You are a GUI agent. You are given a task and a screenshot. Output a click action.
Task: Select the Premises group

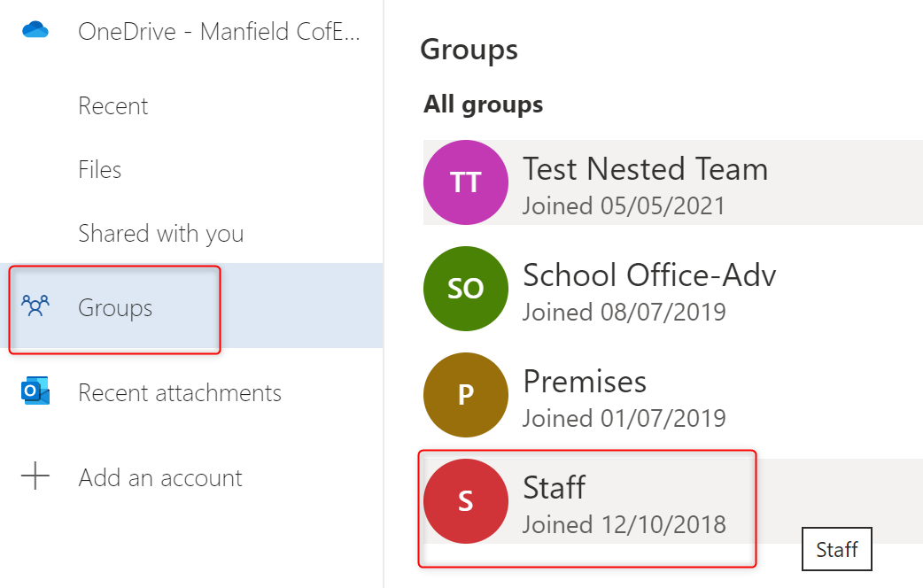[585, 382]
